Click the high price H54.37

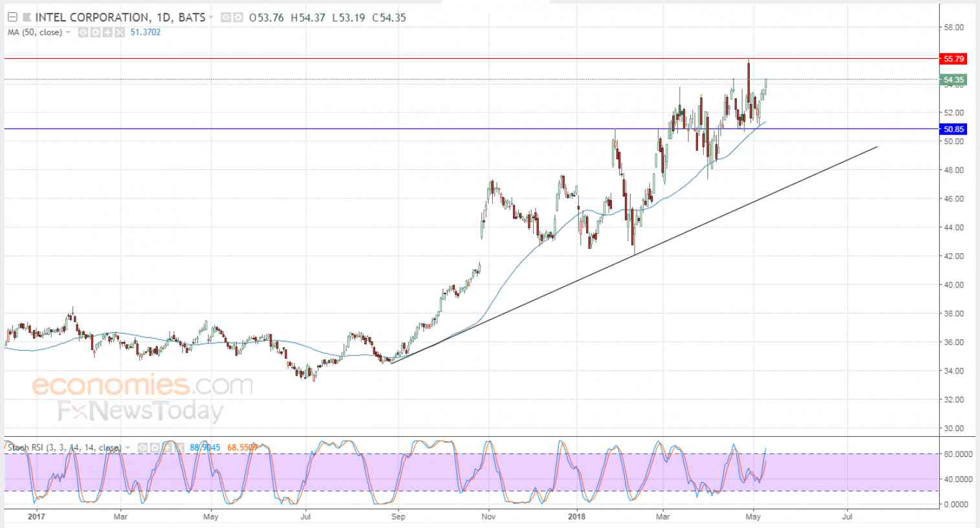[x=308, y=18]
